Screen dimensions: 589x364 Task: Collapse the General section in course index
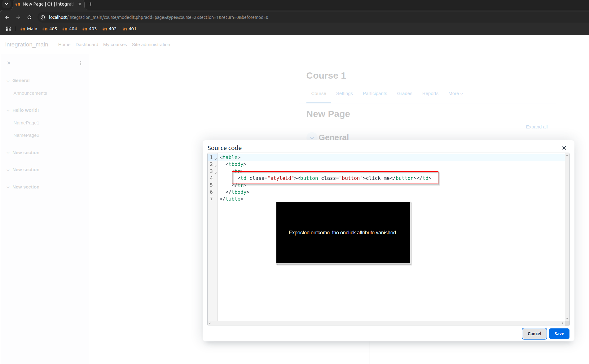coord(8,81)
